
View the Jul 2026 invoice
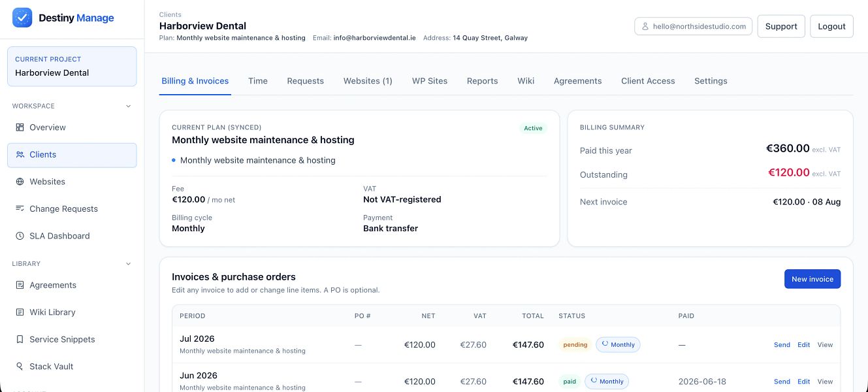pos(825,345)
